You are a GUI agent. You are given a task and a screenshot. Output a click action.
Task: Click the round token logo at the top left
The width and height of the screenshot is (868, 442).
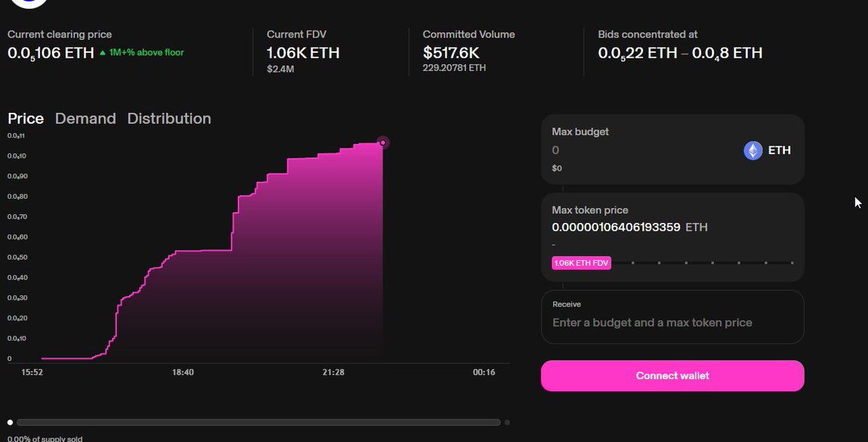pyautogui.click(x=29, y=3)
